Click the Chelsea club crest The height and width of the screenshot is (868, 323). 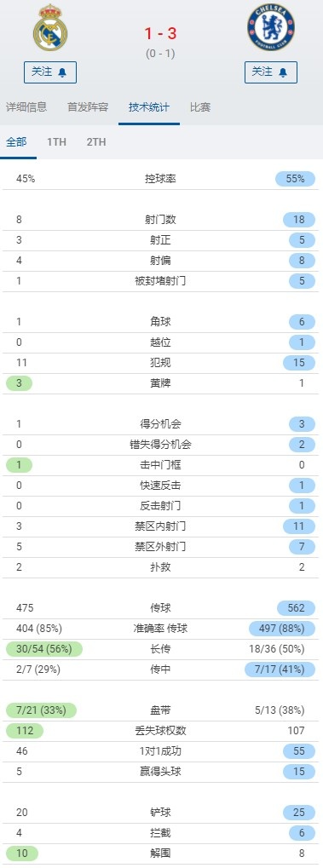[x=271, y=27]
